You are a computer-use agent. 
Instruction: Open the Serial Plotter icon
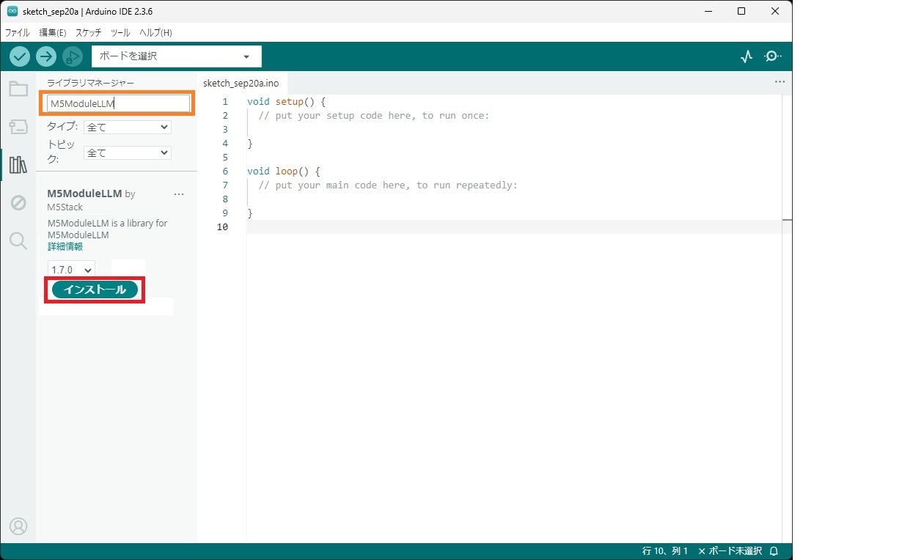point(747,56)
